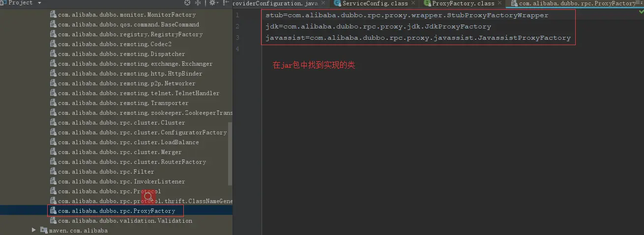Click the ProxyFactory.class tab interface icon
Image resolution: width=644 pixels, height=235 pixels.
coord(427,3)
